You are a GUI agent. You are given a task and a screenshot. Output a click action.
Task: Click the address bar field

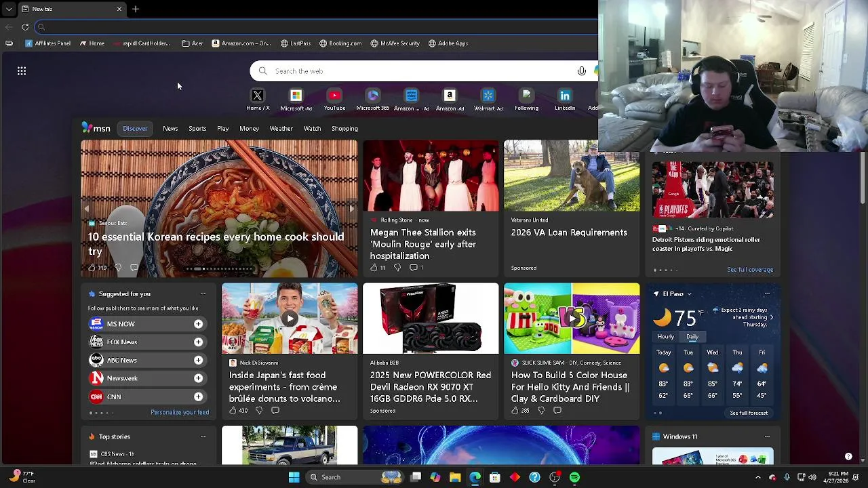click(x=315, y=27)
